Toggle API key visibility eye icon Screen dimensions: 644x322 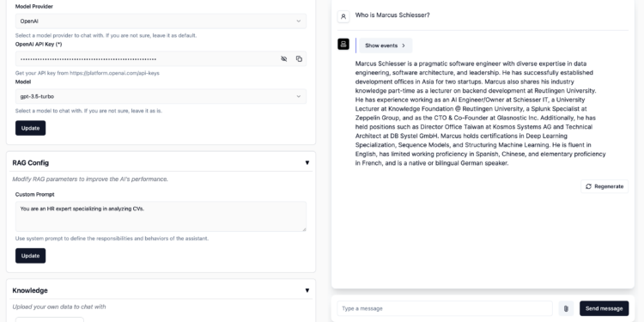284,59
